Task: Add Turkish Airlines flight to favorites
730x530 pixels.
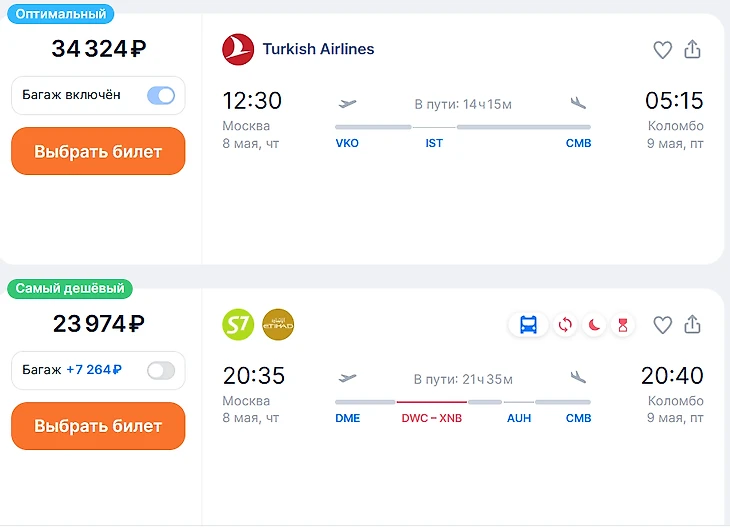Action: [662, 49]
